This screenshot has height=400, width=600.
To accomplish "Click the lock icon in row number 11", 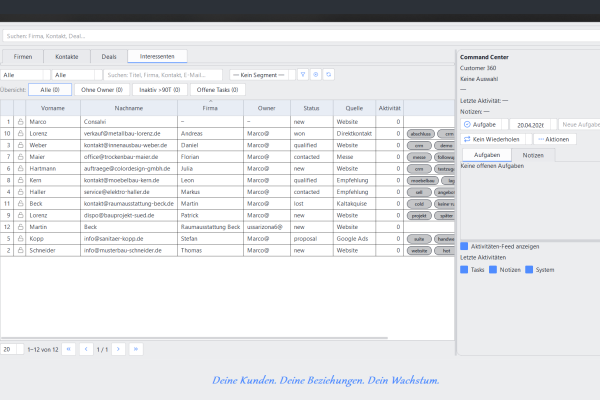I will point(20,203).
